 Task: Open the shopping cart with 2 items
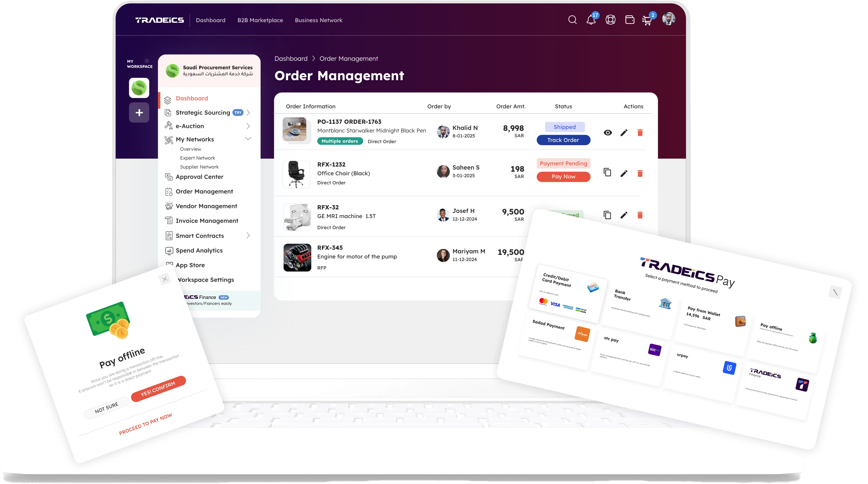(x=647, y=20)
